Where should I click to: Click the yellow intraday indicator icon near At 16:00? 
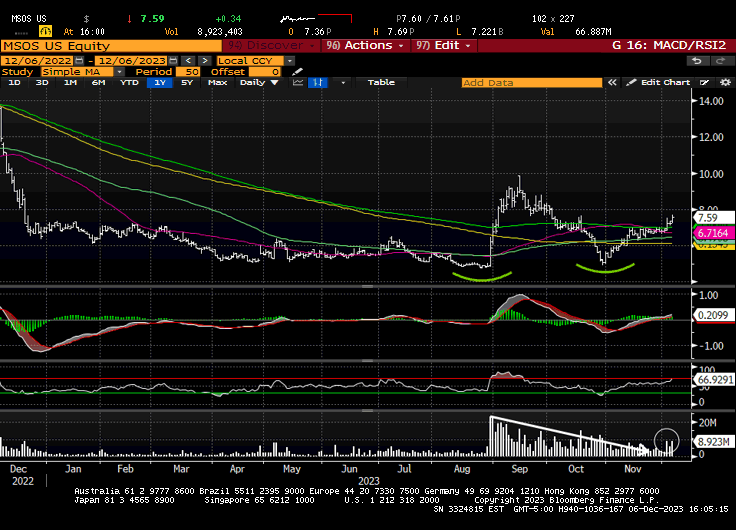point(46,31)
